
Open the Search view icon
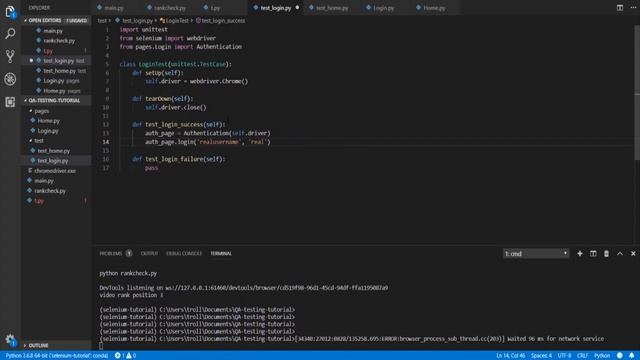(x=10, y=33)
